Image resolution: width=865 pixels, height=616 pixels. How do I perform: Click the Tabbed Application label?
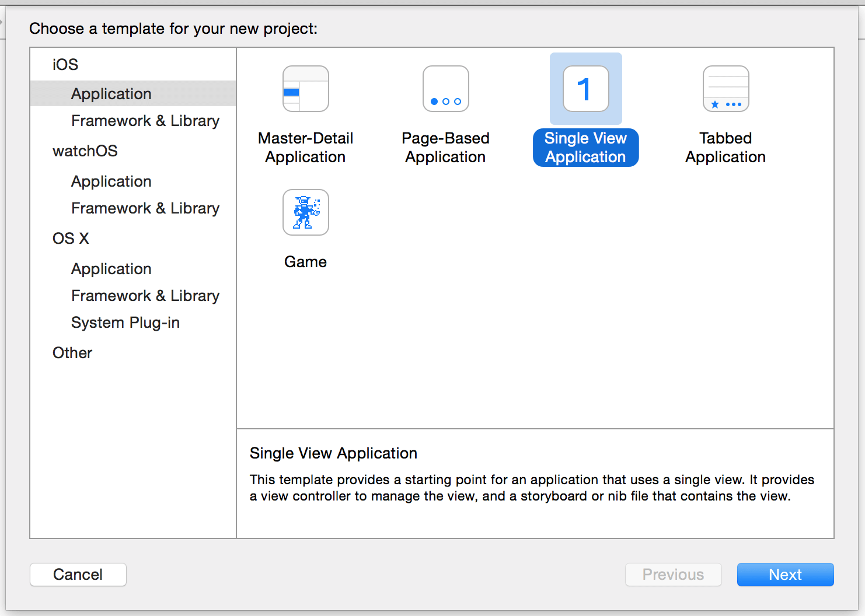click(x=726, y=148)
